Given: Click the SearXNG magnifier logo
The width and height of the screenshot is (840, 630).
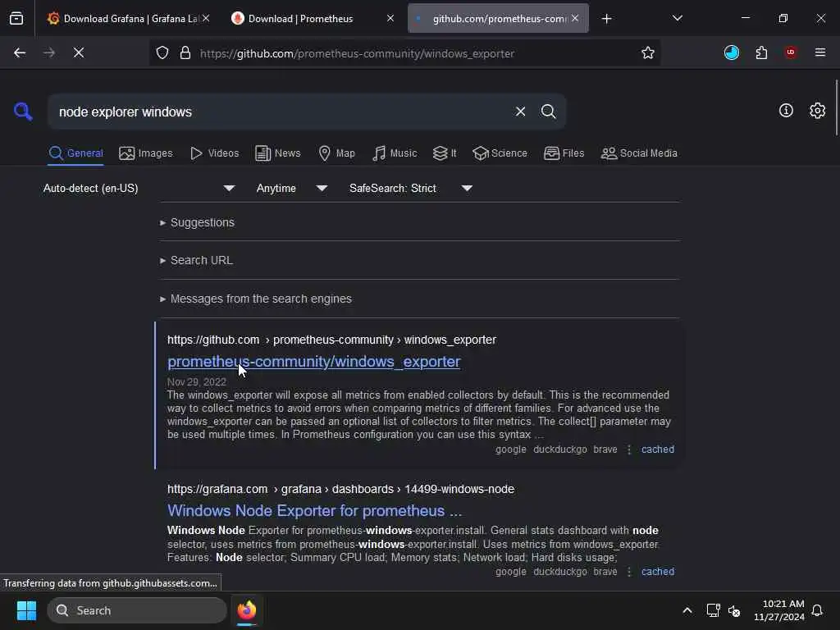Looking at the screenshot, I should (23, 112).
